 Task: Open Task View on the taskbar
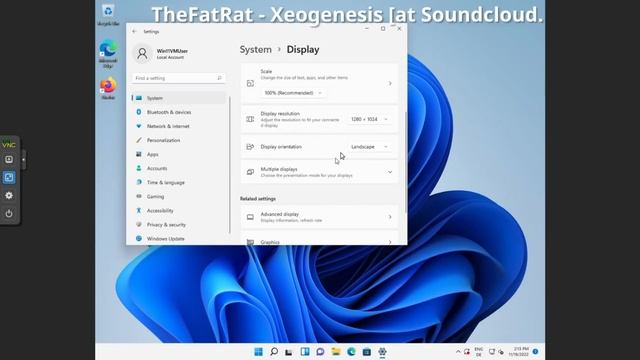(x=289, y=351)
